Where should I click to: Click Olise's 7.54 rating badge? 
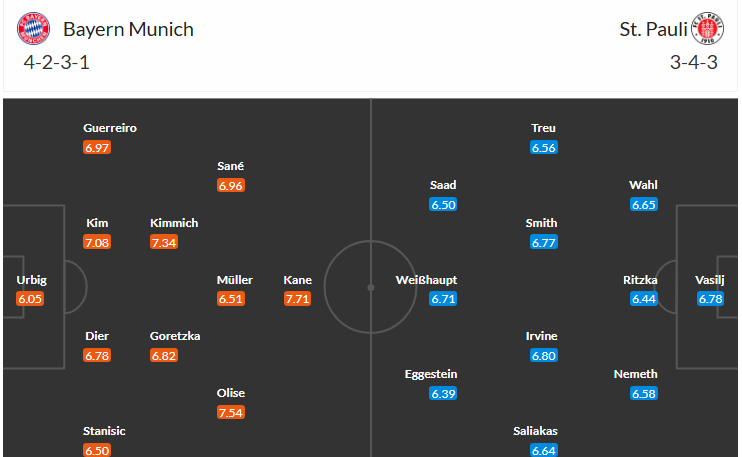click(230, 413)
